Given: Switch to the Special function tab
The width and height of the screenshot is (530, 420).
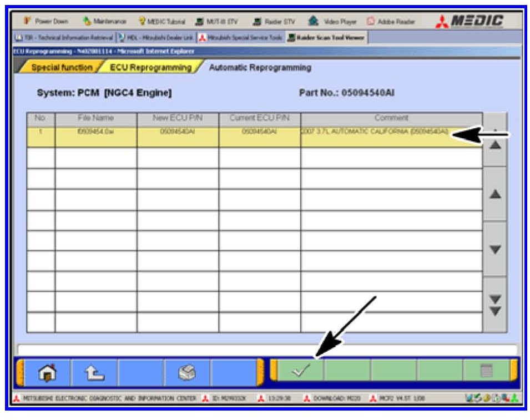Looking at the screenshot, I should [61, 68].
